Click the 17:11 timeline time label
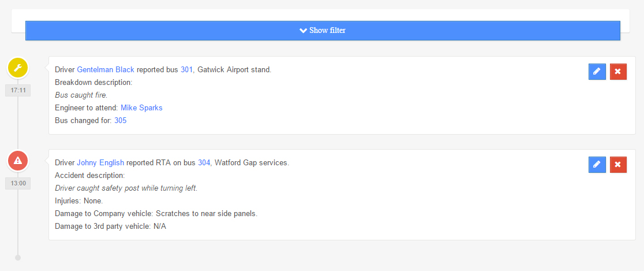 click(18, 91)
